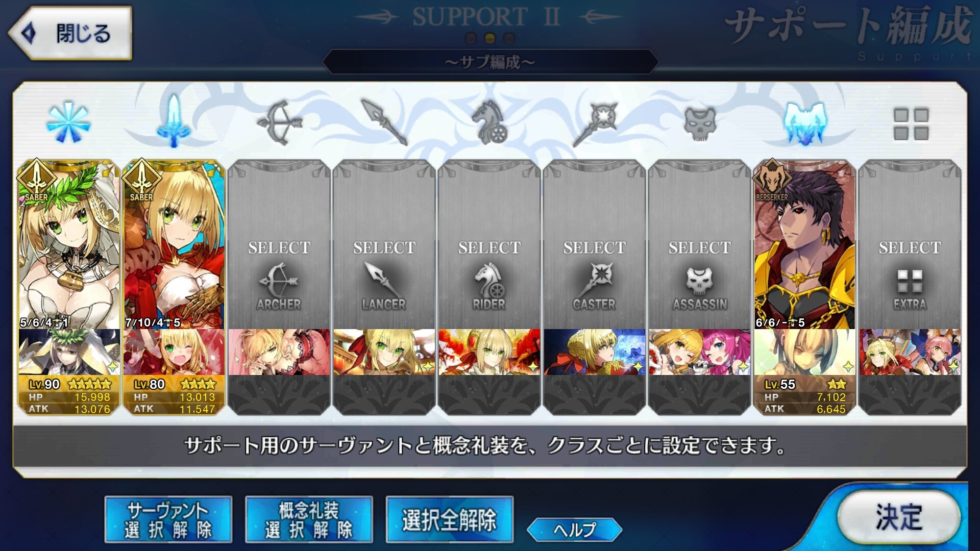Open the empty Caster SELECT slot

[595, 245]
